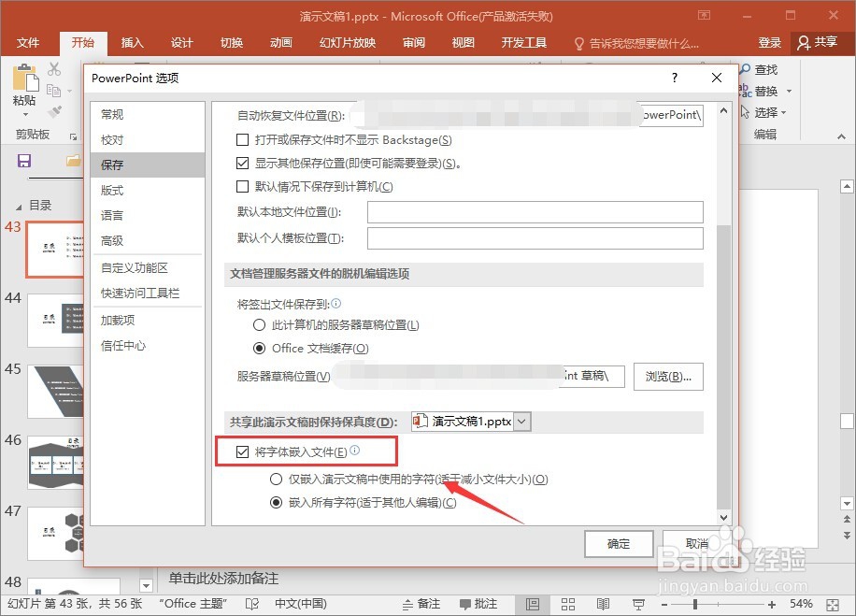
Task: Click the 确定 button to confirm
Action: (x=619, y=544)
